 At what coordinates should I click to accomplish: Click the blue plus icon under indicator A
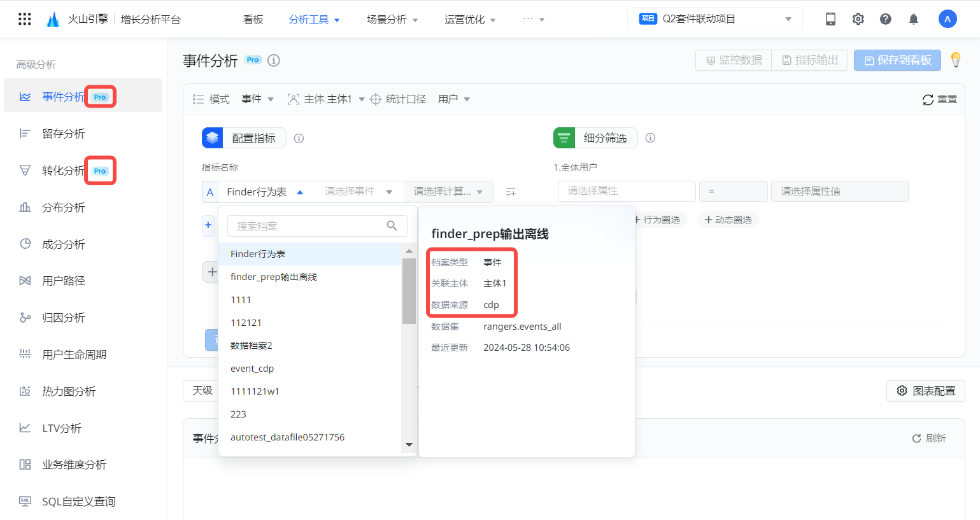click(x=208, y=225)
